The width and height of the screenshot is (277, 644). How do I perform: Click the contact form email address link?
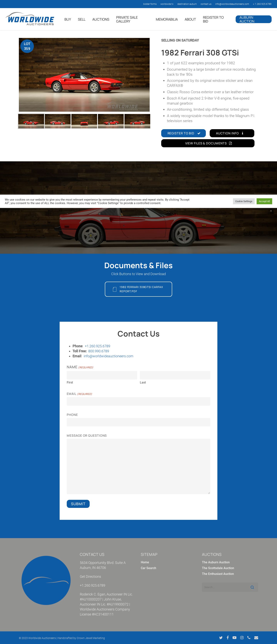(108, 356)
